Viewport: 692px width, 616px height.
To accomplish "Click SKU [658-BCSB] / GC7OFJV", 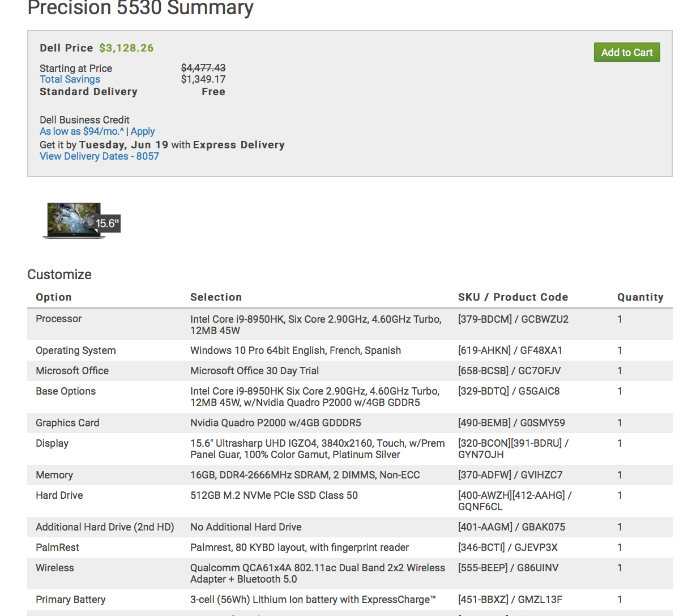I will 510,371.
